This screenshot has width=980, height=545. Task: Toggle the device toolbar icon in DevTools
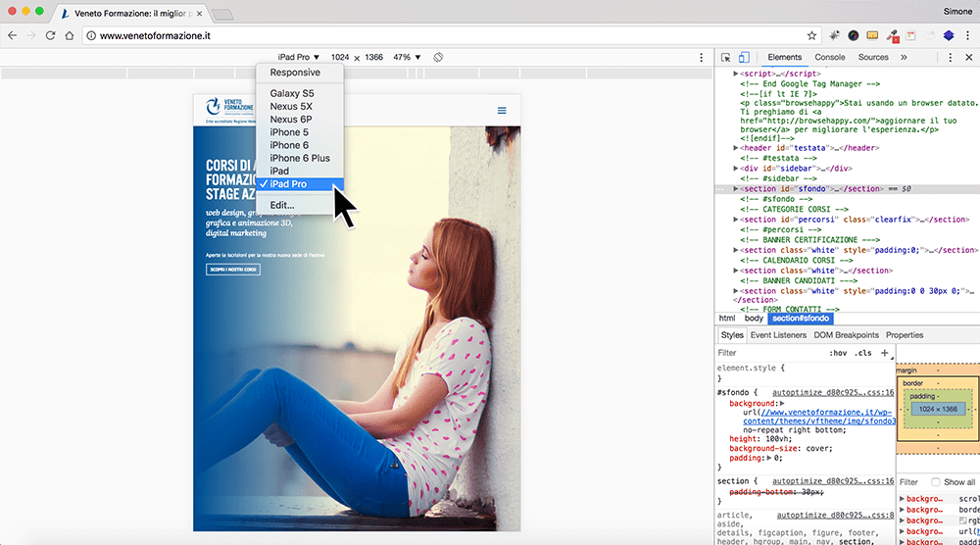coord(744,57)
